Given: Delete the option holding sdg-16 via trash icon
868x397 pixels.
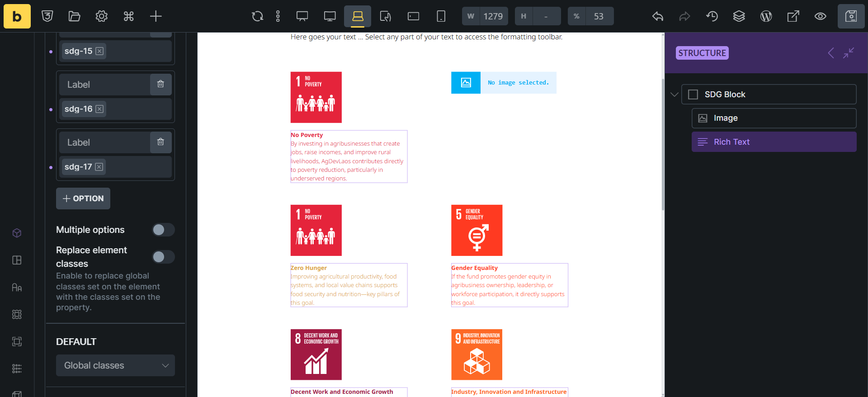Looking at the screenshot, I should [160, 84].
